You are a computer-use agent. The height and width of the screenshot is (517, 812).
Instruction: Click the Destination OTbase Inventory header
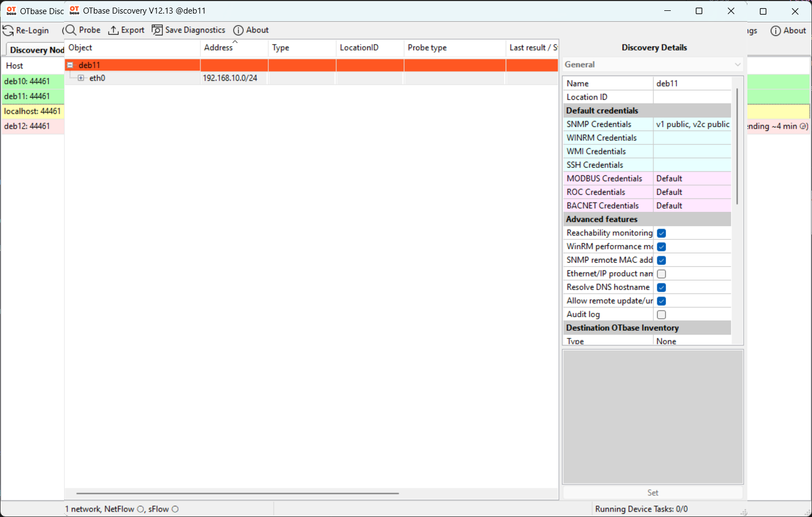[647, 327]
